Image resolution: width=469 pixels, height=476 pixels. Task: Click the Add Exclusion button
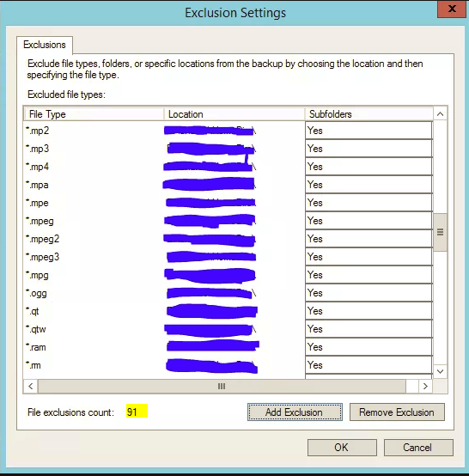295,412
